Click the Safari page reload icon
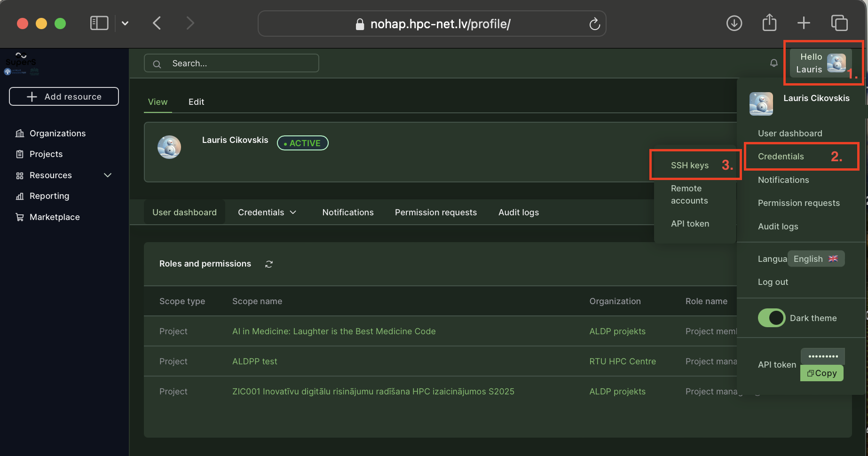The image size is (868, 456). point(594,24)
